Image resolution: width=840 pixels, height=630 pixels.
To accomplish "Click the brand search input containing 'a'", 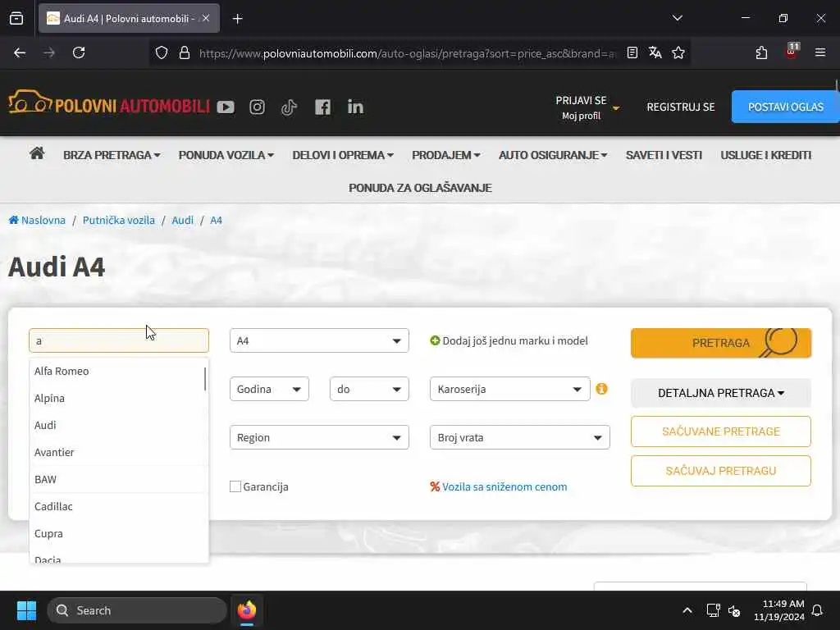I will [x=119, y=340].
